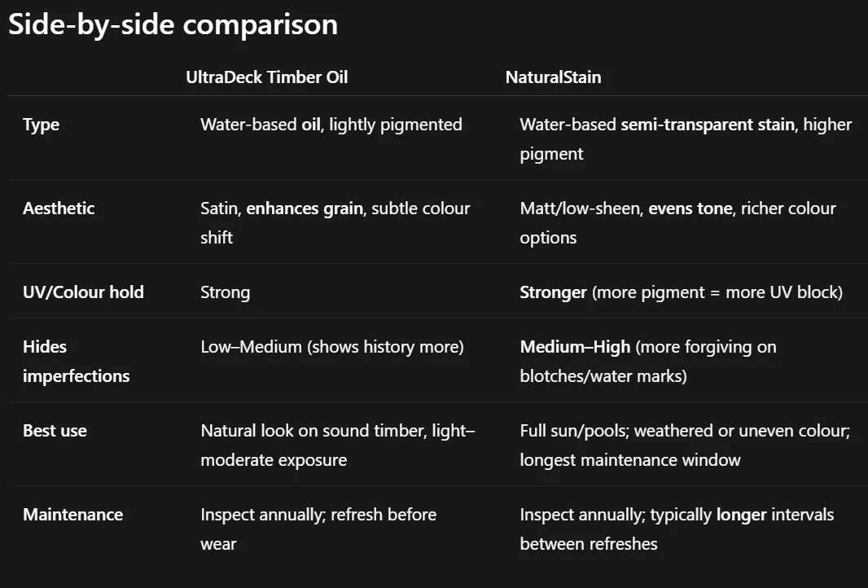Click the bold 'semi-transparent stain' text

707,125
